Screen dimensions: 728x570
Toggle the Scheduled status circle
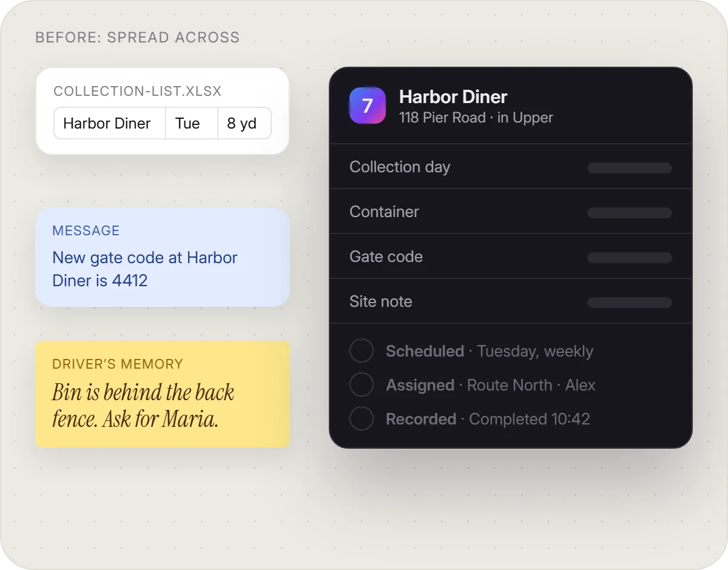pyautogui.click(x=362, y=351)
